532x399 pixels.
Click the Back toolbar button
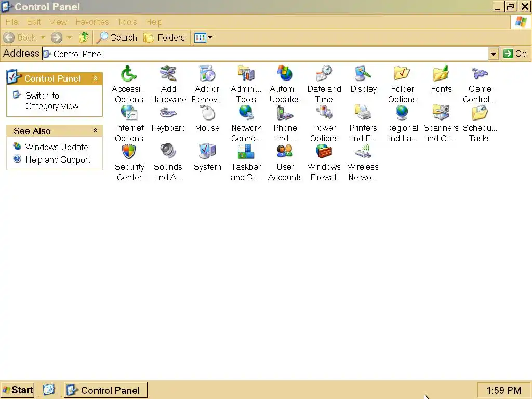(x=20, y=37)
